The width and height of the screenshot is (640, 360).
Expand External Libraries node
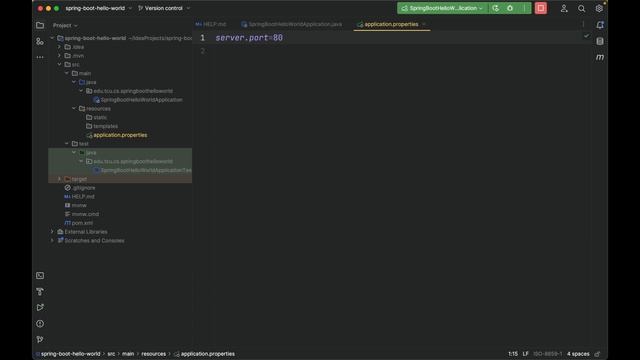click(x=52, y=232)
